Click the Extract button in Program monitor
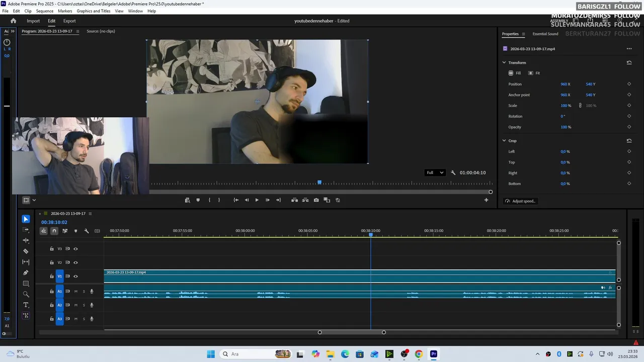 (x=305, y=200)
